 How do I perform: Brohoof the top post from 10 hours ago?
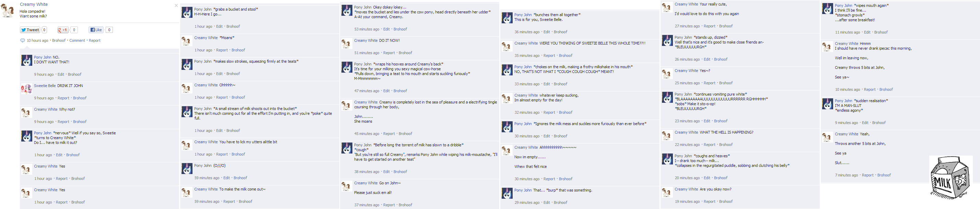(59, 41)
